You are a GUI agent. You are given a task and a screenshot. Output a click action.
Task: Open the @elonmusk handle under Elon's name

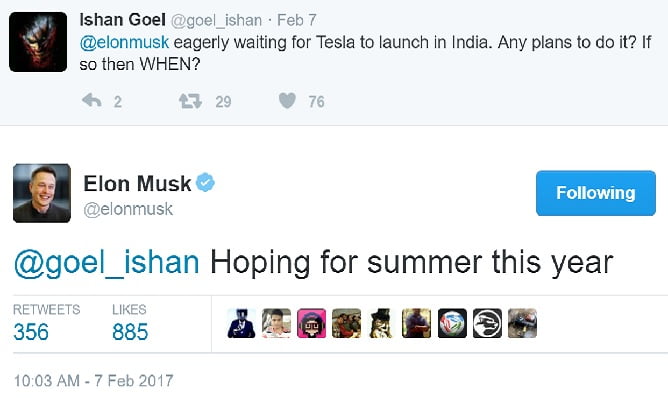coord(127,209)
